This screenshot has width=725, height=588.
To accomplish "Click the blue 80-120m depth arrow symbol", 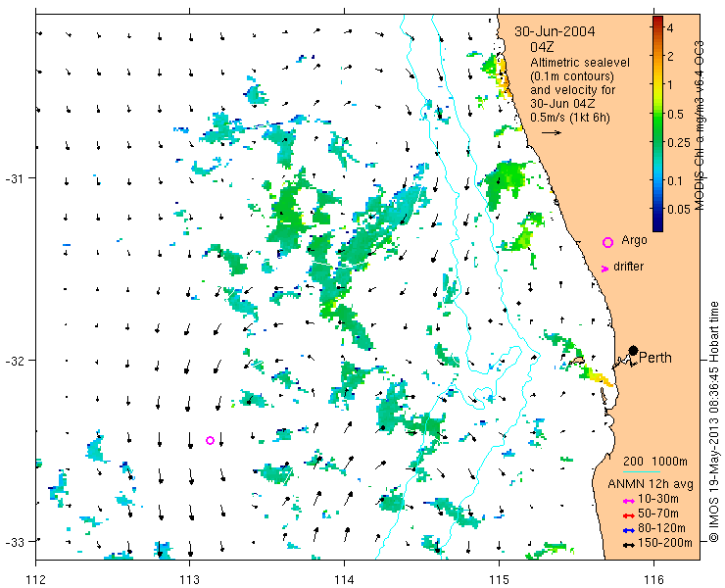I will point(628,530).
